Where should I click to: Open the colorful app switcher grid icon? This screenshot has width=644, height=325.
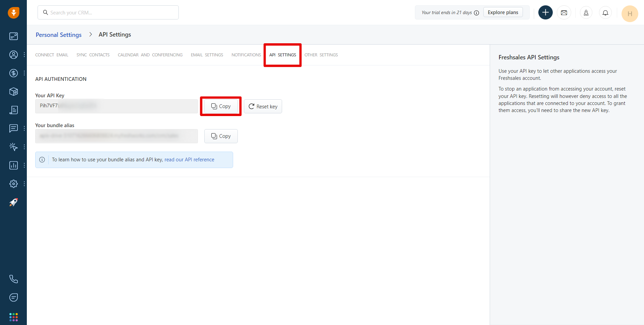[x=13, y=317]
